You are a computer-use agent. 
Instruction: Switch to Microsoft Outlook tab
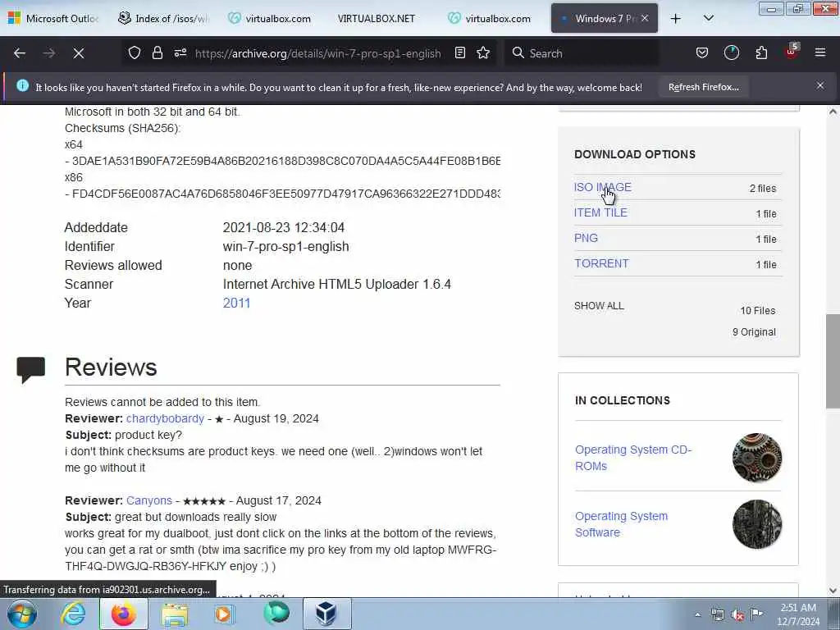coord(53,19)
